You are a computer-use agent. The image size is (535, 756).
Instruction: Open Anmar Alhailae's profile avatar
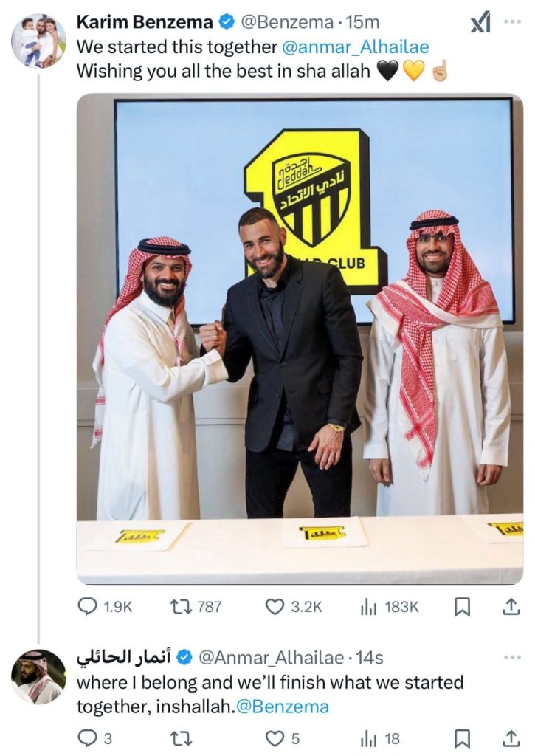pos(38,676)
